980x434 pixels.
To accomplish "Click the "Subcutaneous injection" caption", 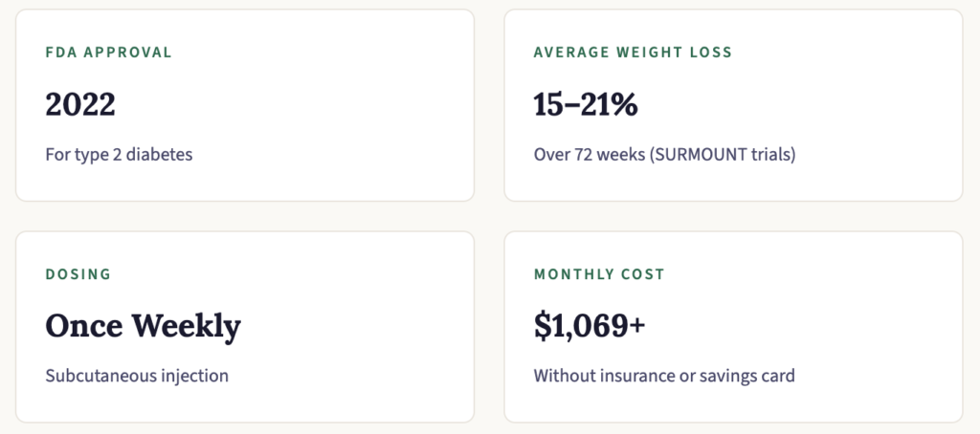I will (137, 376).
